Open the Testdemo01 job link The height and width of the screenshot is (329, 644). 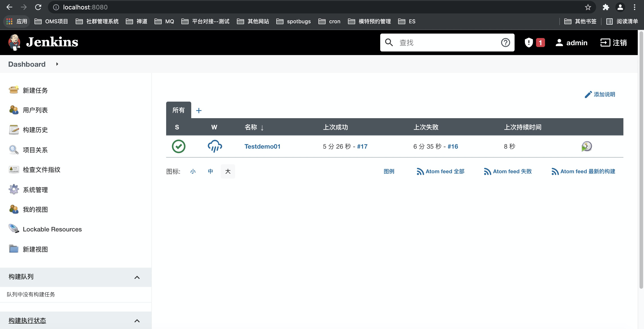point(262,146)
